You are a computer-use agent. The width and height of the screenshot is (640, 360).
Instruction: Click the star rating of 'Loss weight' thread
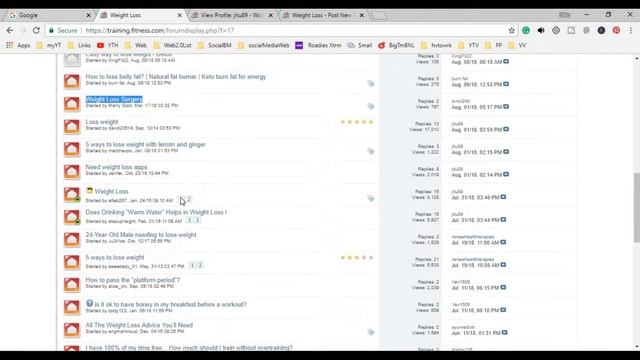pos(357,122)
